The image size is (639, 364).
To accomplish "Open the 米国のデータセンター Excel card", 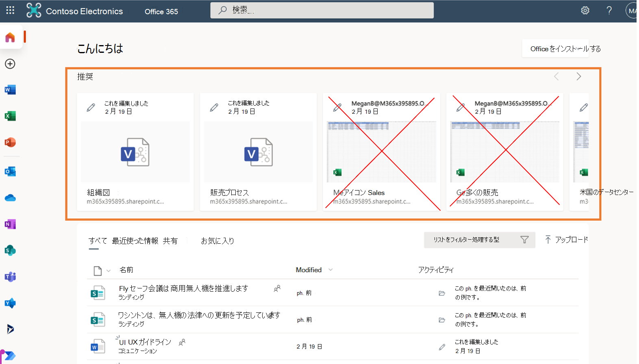I will pos(580,152).
